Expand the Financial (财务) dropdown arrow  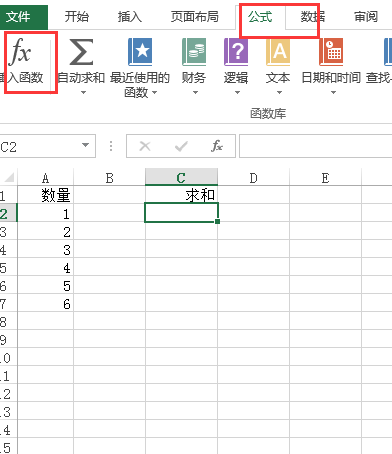[195, 92]
